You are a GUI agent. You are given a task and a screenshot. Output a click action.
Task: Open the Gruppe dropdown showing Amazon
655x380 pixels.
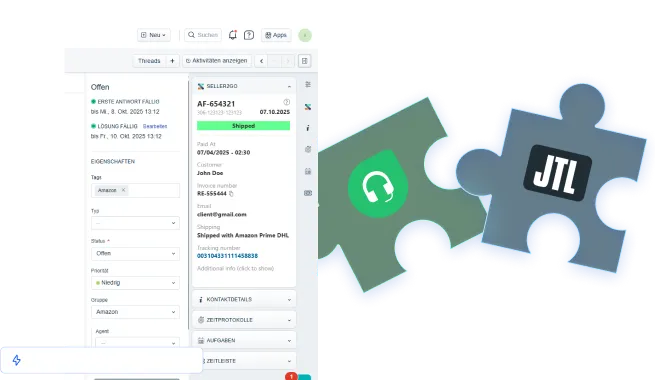[x=135, y=312]
